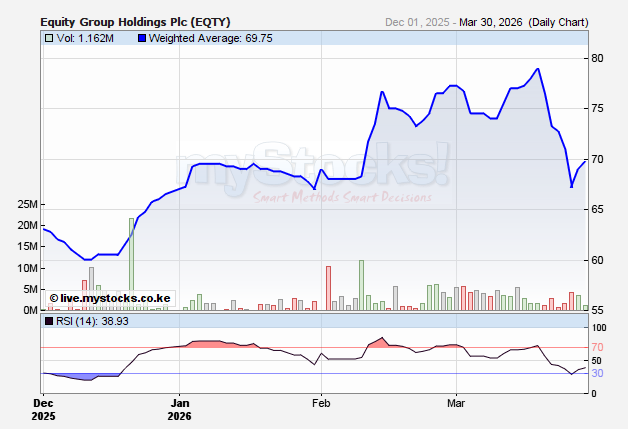Viewport: 628px width, 429px height.
Task: Select the Feb label on time axis
Action: pos(321,403)
